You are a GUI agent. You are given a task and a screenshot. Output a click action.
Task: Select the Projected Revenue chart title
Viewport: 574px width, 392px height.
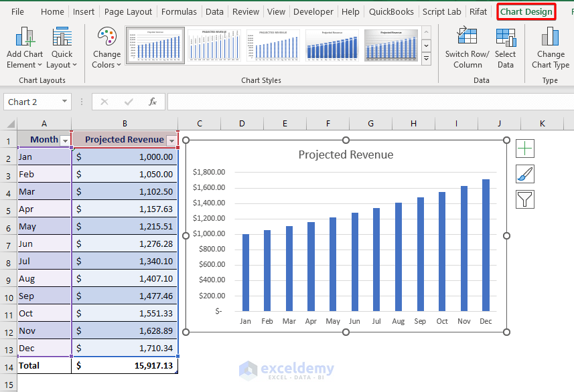[x=346, y=155]
